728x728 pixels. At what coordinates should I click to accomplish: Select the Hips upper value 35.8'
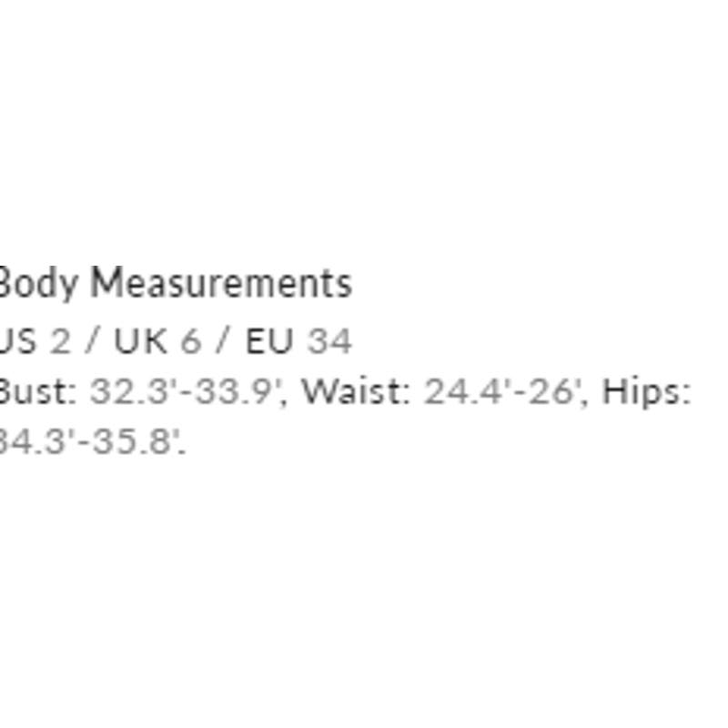pyautogui.click(x=133, y=442)
